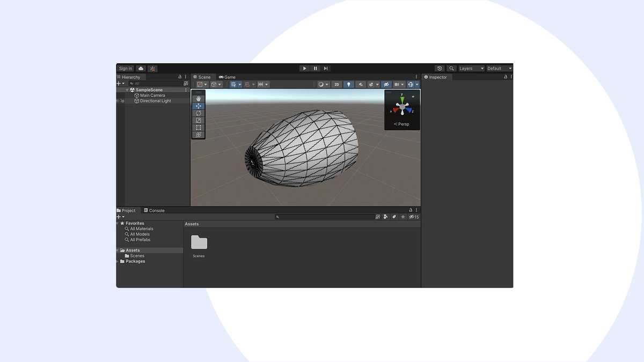This screenshot has height=362, width=644.
Task: Toggle Persp projection label on gizmo
Action: pyautogui.click(x=401, y=124)
